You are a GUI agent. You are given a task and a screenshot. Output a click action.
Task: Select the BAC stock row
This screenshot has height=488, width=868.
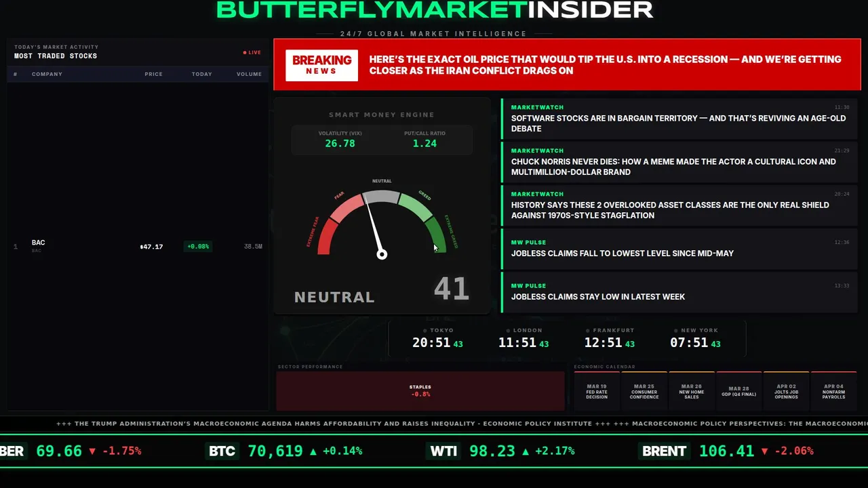(x=138, y=246)
